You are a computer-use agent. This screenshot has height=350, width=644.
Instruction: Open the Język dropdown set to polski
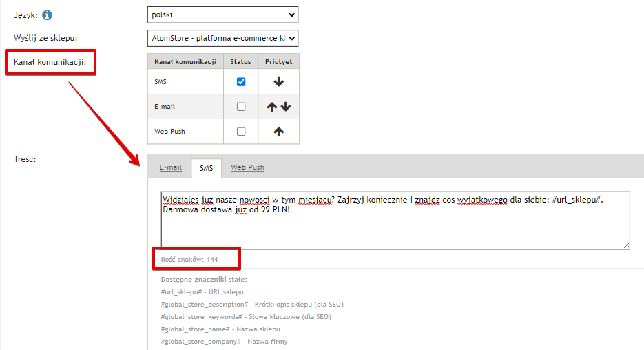[222, 14]
